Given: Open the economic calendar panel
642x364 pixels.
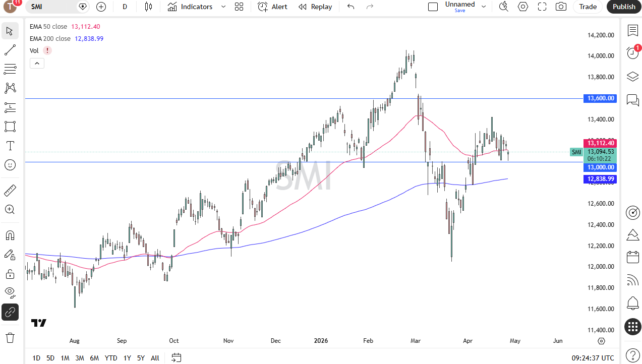Looking at the screenshot, I should click(x=632, y=257).
